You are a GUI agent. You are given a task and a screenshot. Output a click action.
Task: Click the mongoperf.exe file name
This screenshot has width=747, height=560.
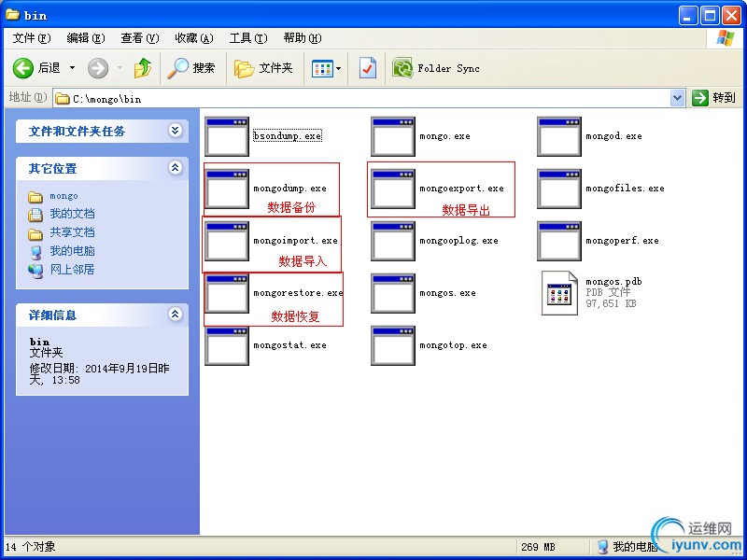pos(622,241)
